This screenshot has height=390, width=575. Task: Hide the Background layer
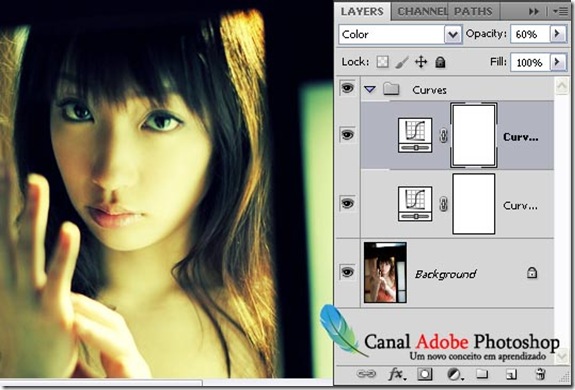pos(347,272)
